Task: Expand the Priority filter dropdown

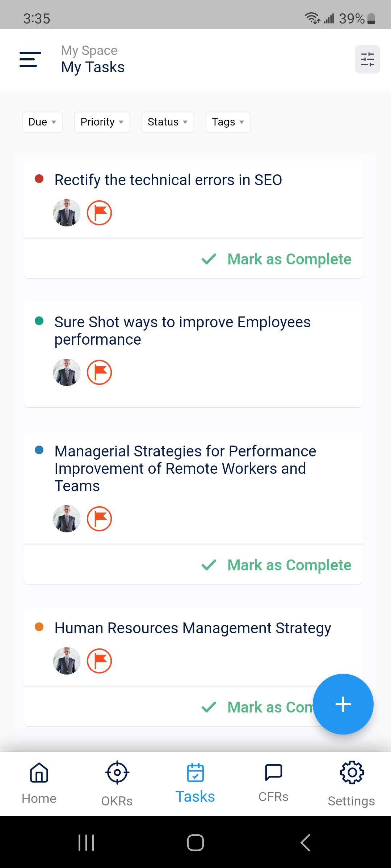Action: (x=102, y=122)
